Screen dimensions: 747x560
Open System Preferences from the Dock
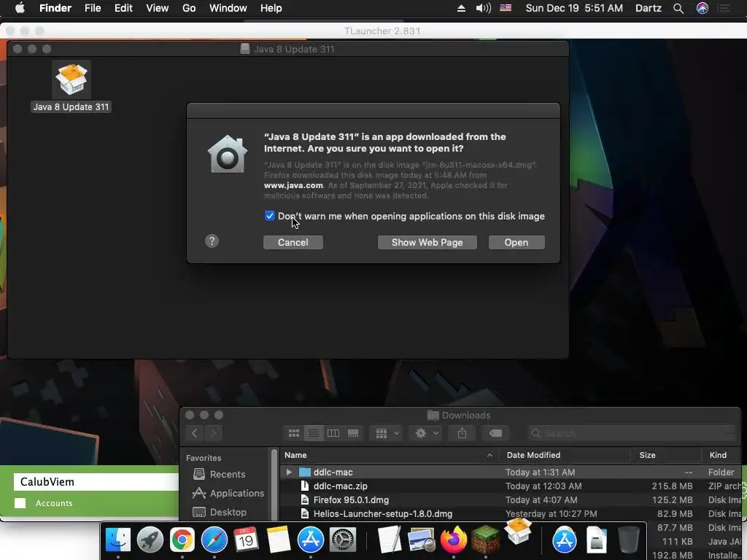(343, 540)
